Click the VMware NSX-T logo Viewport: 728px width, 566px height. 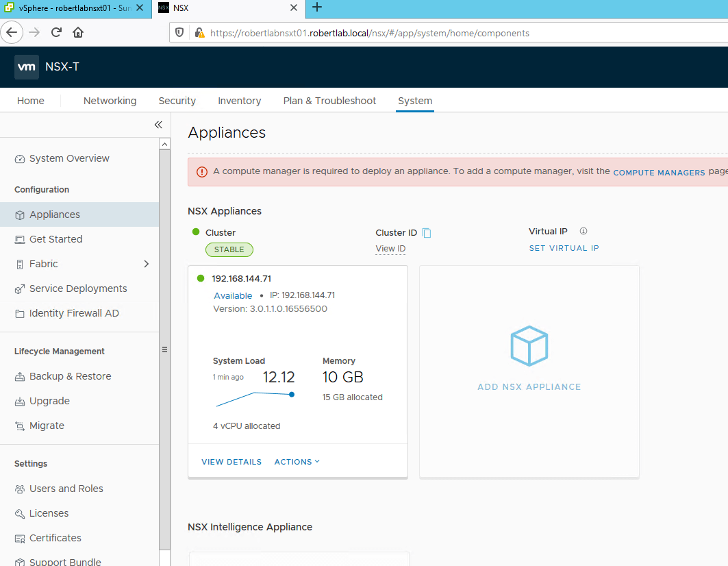point(27,67)
